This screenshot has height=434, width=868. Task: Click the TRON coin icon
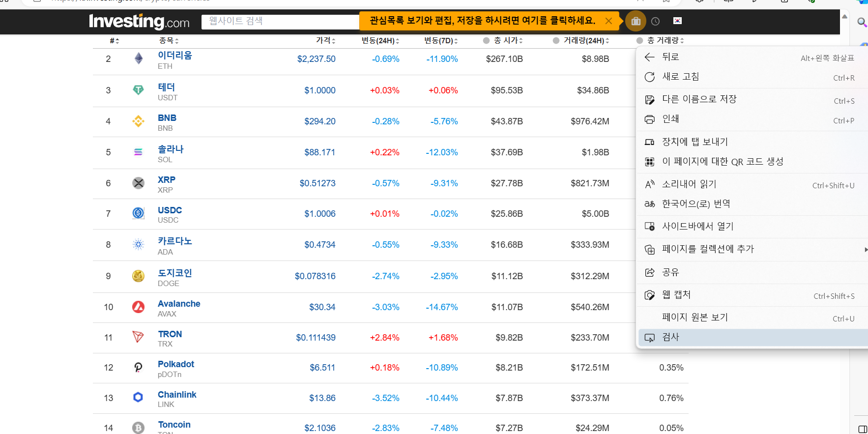coord(139,337)
